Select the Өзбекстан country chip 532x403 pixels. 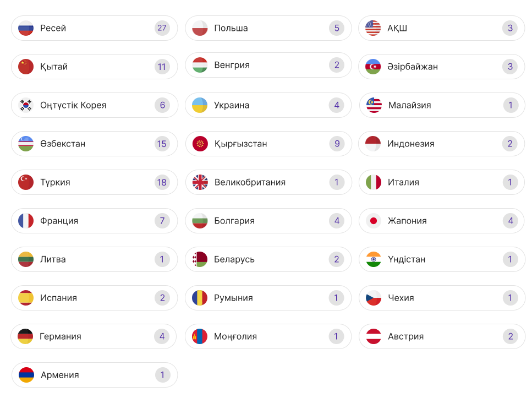(x=94, y=144)
